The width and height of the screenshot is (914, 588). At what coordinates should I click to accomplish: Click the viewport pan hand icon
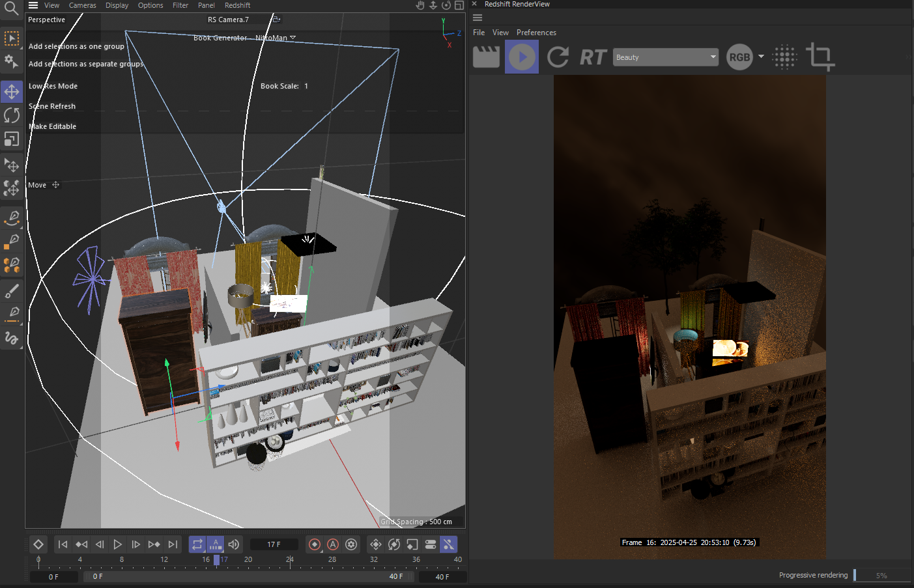pyautogui.click(x=420, y=5)
